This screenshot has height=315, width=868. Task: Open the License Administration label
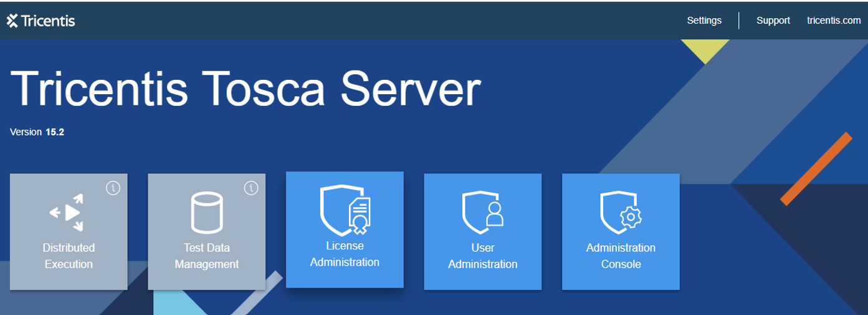345,254
